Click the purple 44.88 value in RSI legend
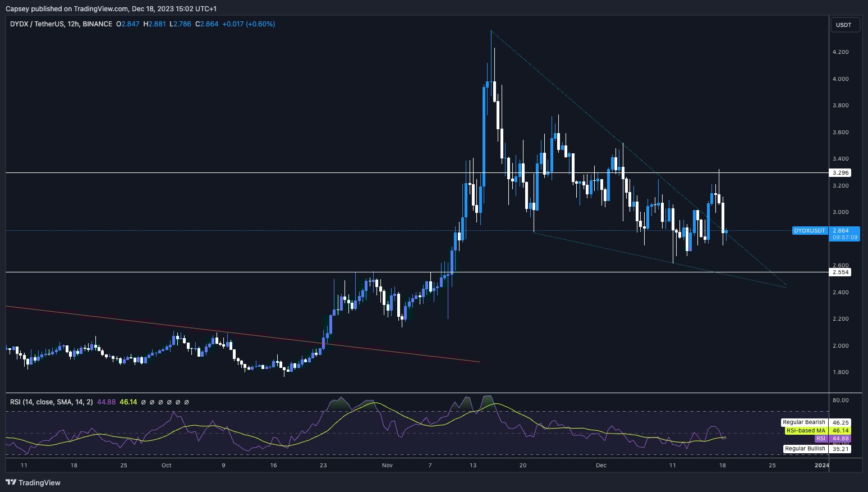The width and height of the screenshot is (868, 492). click(107, 402)
